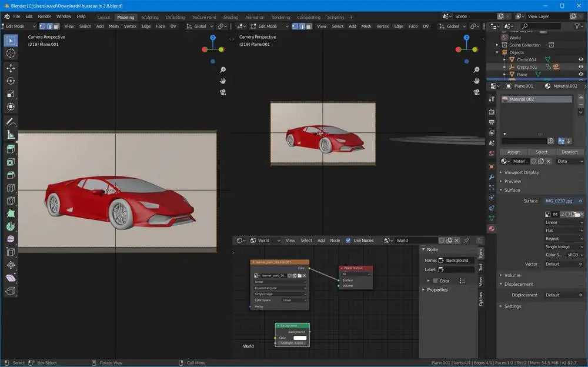Click the Assign button
Screen dimensions: 588x367
coord(513,152)
